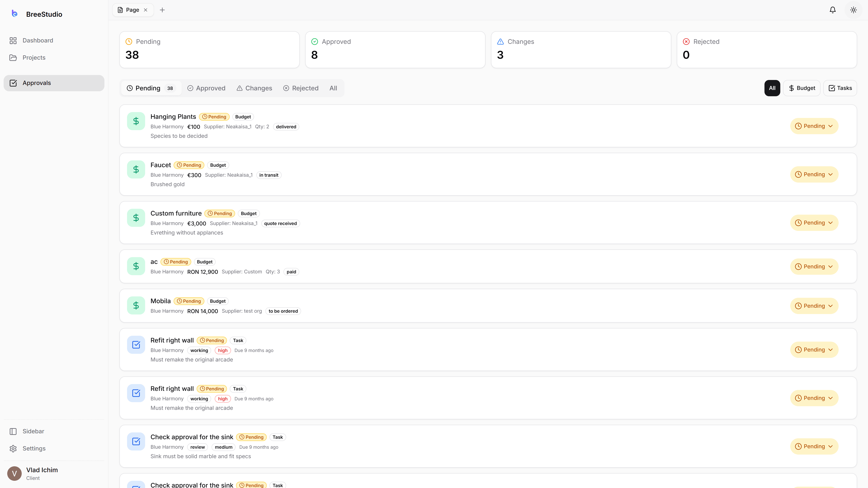Click the RON 12,900 amount

coord(203,272)
